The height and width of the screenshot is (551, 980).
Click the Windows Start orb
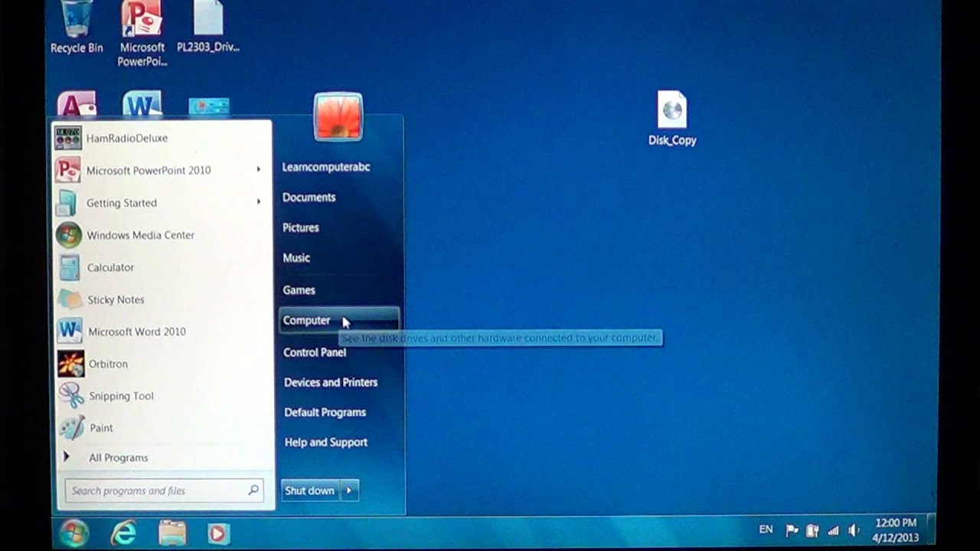(x=74, y=533)
